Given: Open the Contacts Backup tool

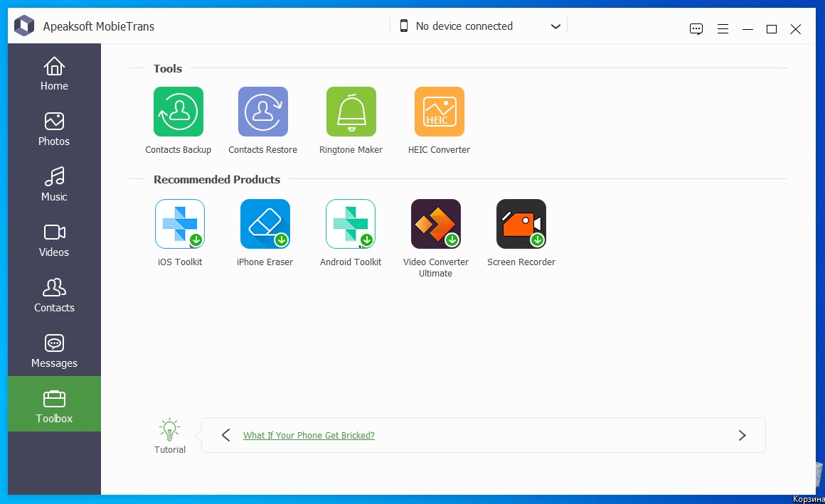Looking at the screenshot, I should [x=179, y=112].
